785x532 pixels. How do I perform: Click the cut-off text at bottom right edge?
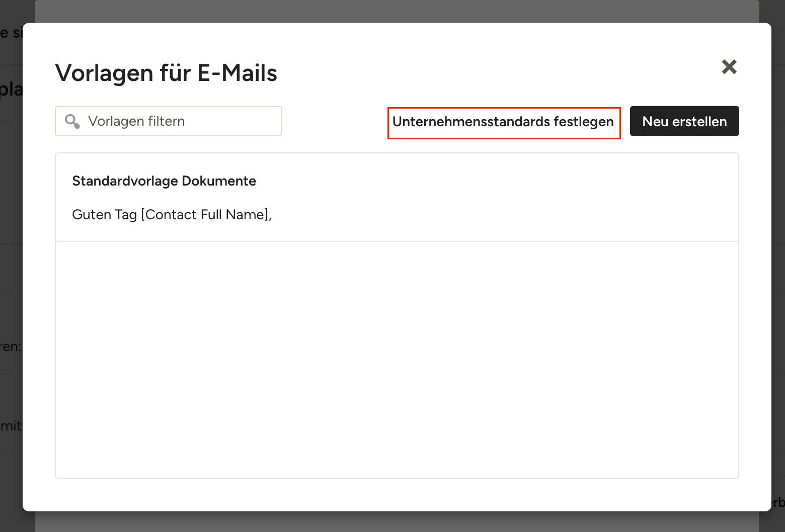(778, 502)
